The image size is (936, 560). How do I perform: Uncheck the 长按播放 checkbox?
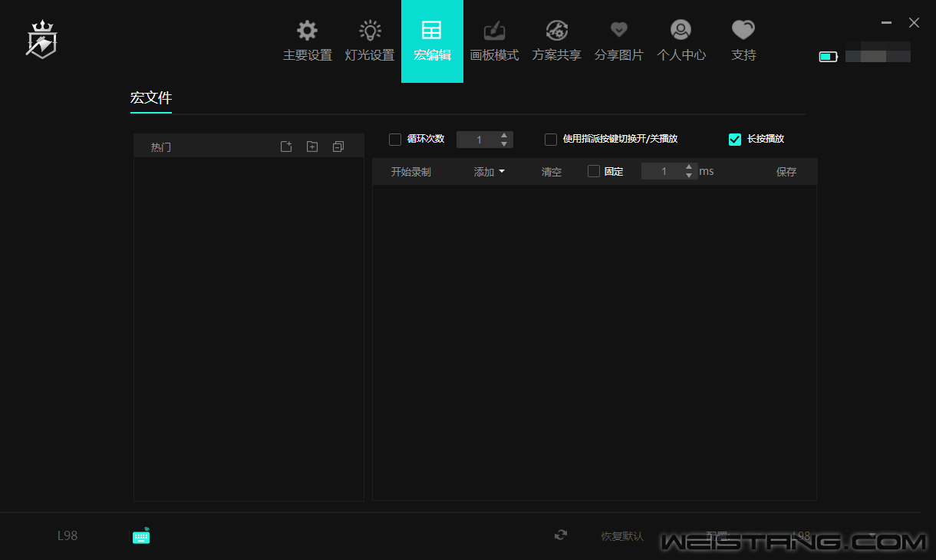[x=735, y=140]
